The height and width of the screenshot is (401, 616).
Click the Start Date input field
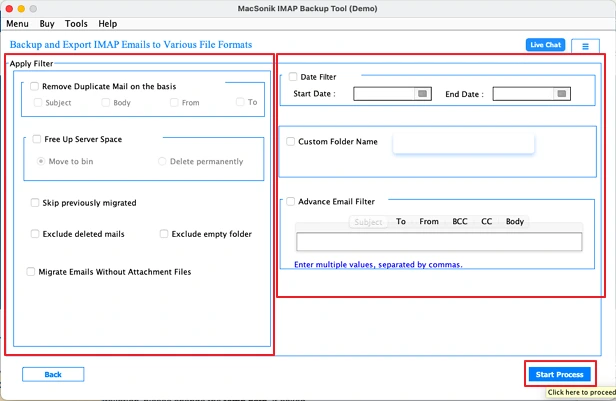click(384, 94)
